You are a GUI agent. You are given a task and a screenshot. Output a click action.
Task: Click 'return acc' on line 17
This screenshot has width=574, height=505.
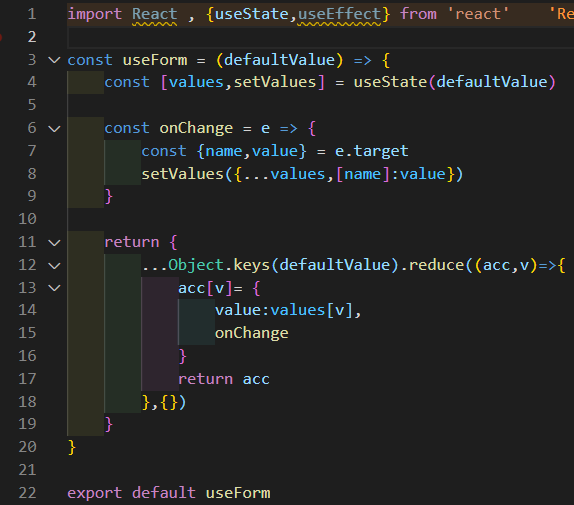coord(224,379)
